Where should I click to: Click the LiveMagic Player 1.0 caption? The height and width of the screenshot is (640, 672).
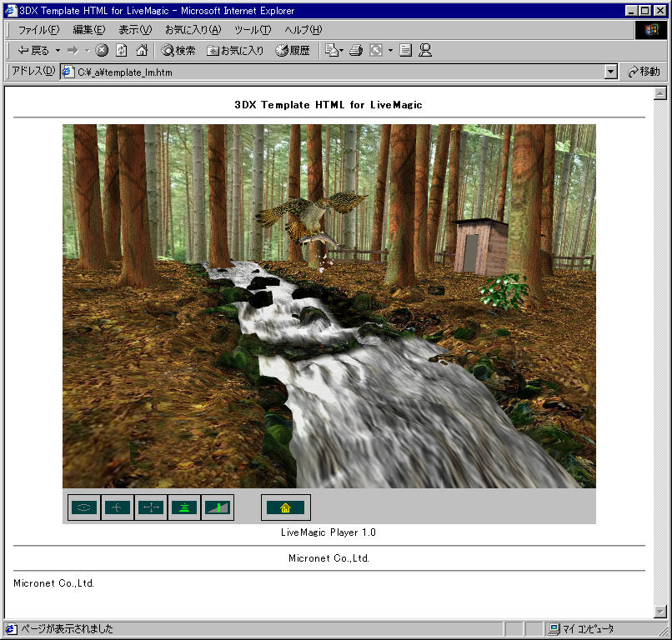pyautogui.click(x=328, y=532)
